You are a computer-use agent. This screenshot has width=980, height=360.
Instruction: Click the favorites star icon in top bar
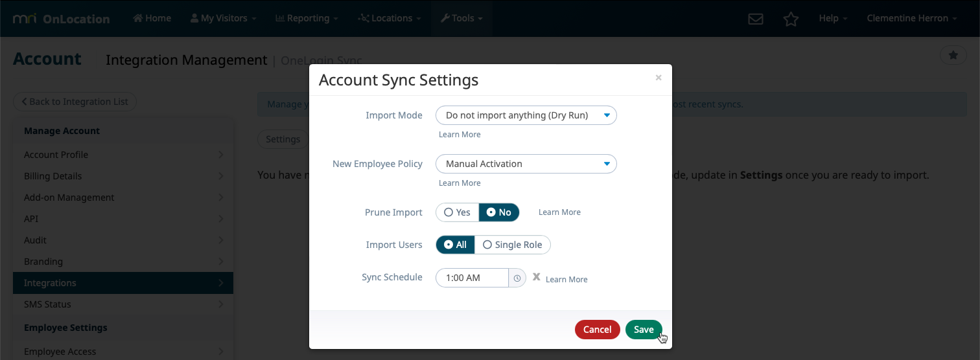tap(791, 19)
